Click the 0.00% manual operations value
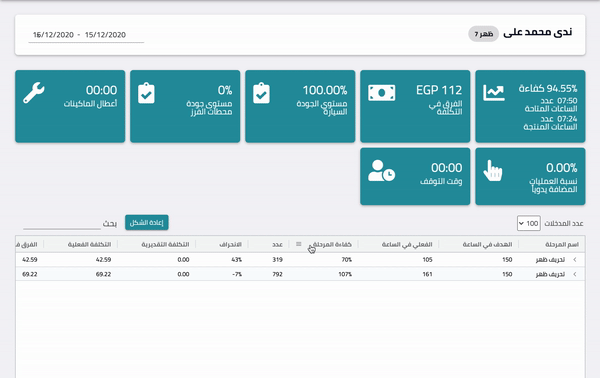Image resolution: width=600 pixels, height=378 pixels. click(x=561, y=168)
